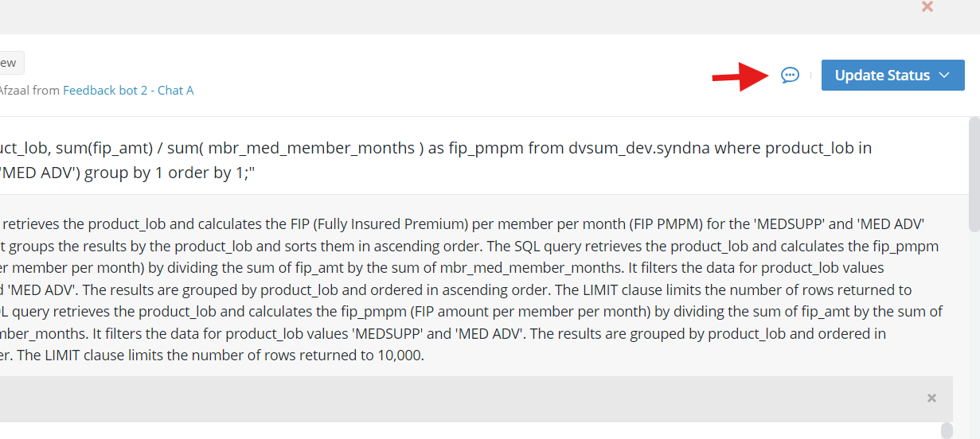Open the Feedback bot 2 - Chat A link
The height and width of the screenshot is (439, 980).
[128, 90]
